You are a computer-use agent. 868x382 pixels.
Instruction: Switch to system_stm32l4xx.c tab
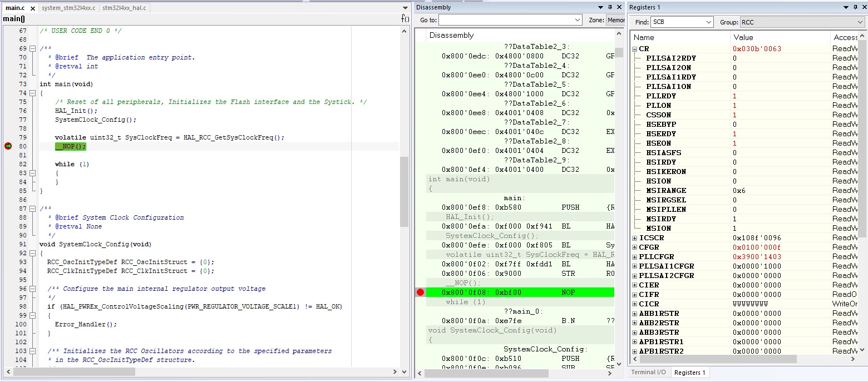[x=68, y=8]
